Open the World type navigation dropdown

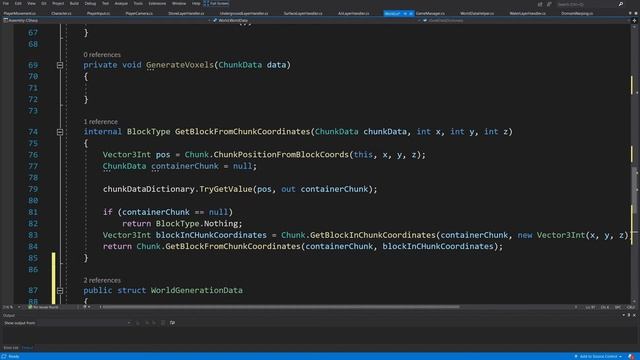click(316, 20)
